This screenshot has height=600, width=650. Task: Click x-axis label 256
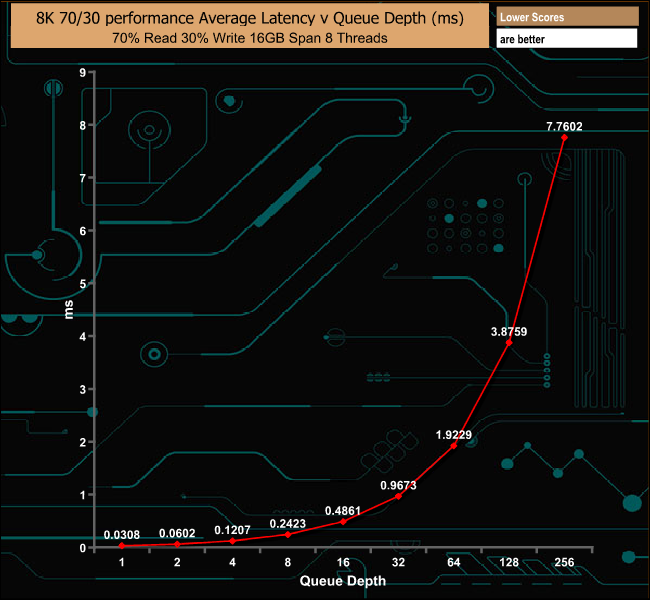[564, 562]
